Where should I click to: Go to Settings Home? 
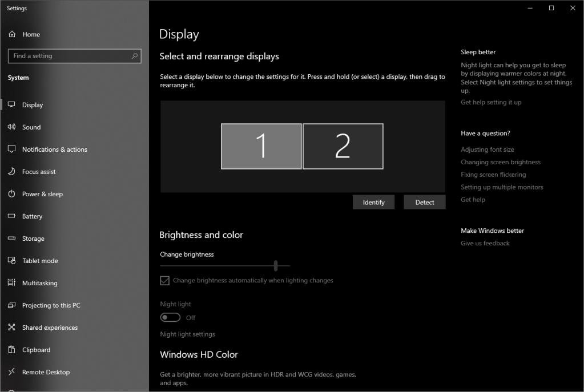tap(31, 34)
